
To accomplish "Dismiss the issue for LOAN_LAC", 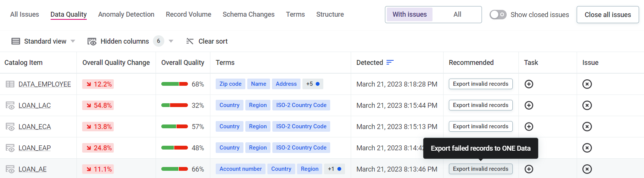I will [587, 106].
